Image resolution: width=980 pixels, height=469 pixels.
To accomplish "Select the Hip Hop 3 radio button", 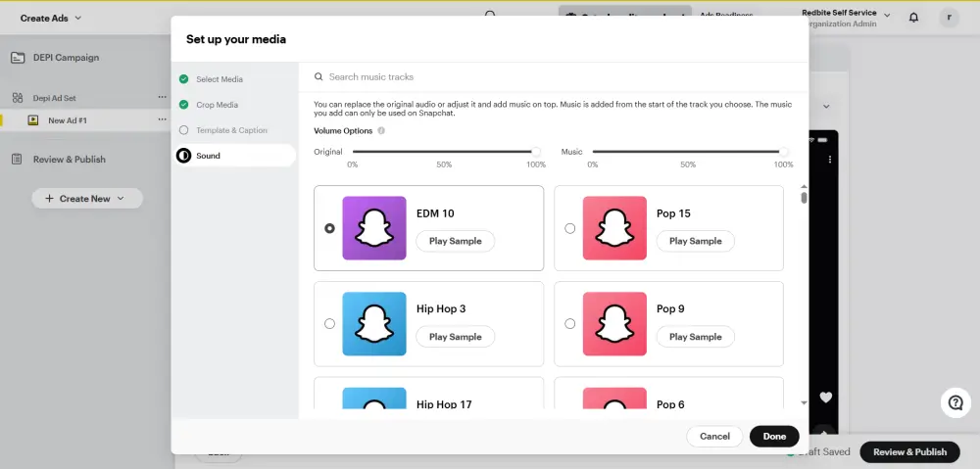I will click(x=329, y=323).
